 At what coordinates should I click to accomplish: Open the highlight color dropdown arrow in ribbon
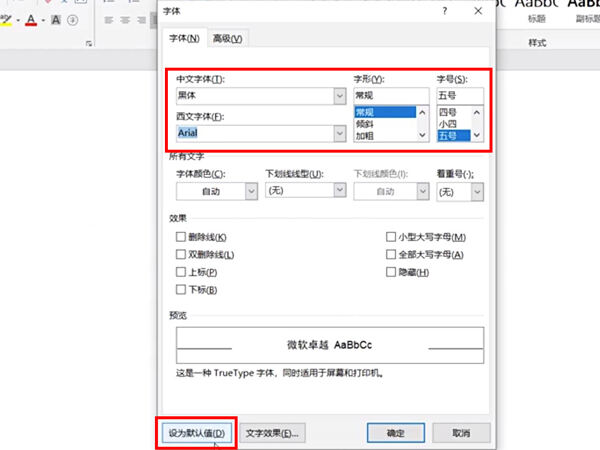pos(18,20)
